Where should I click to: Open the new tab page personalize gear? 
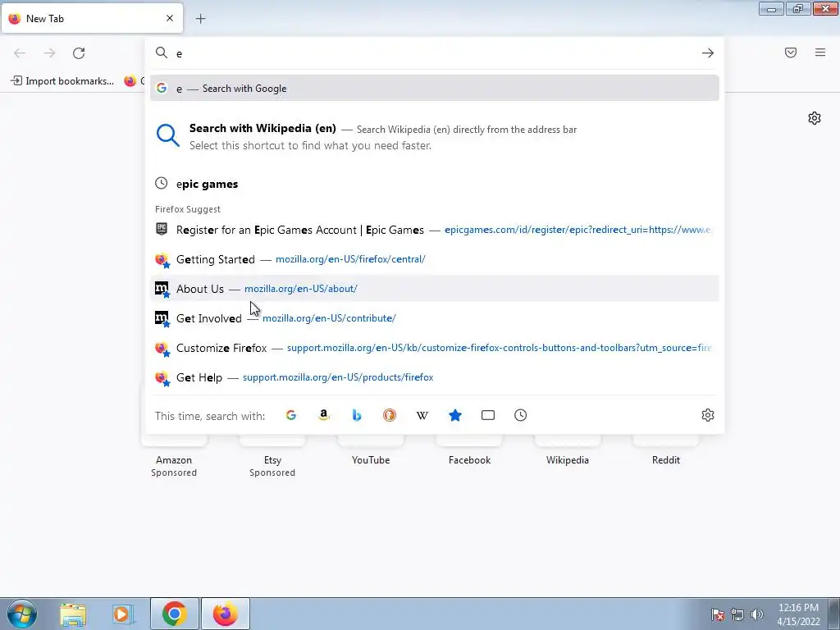coord(815,118)
